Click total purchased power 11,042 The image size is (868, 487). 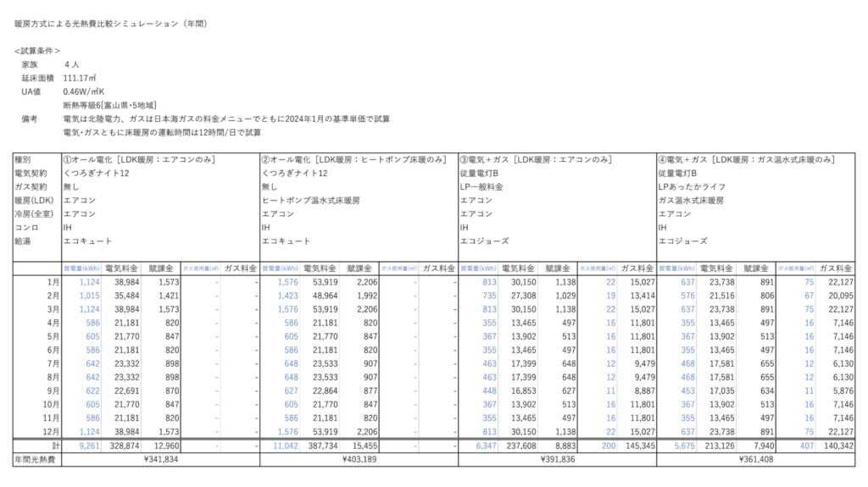click(286, 446)
